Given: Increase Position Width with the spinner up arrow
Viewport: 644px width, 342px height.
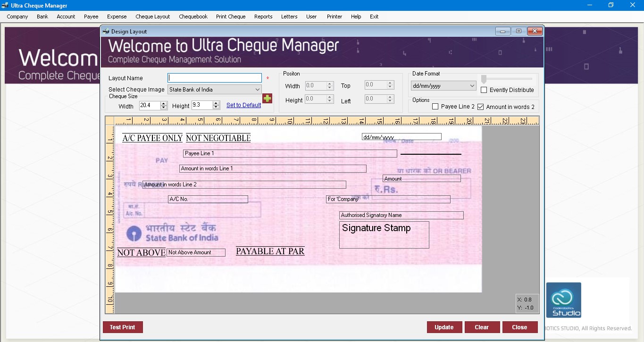Looking at the screenshot, I should click(x=329, y=83).
